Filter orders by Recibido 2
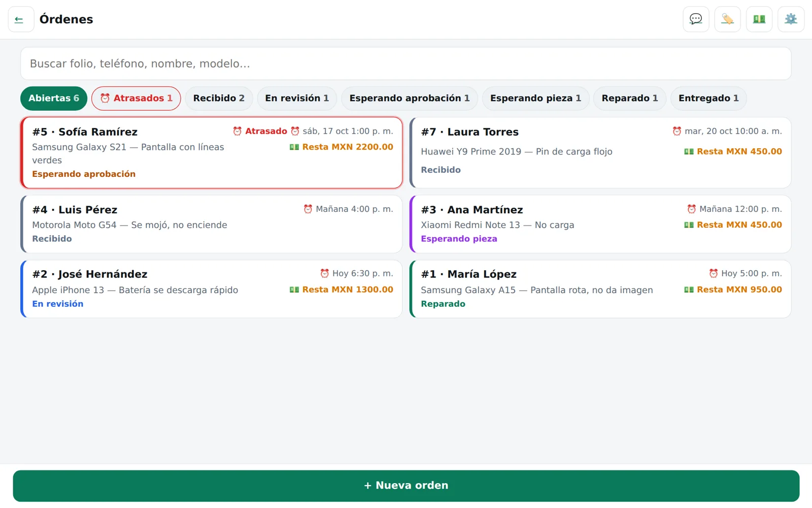812x508 pixels. [219, 99]
